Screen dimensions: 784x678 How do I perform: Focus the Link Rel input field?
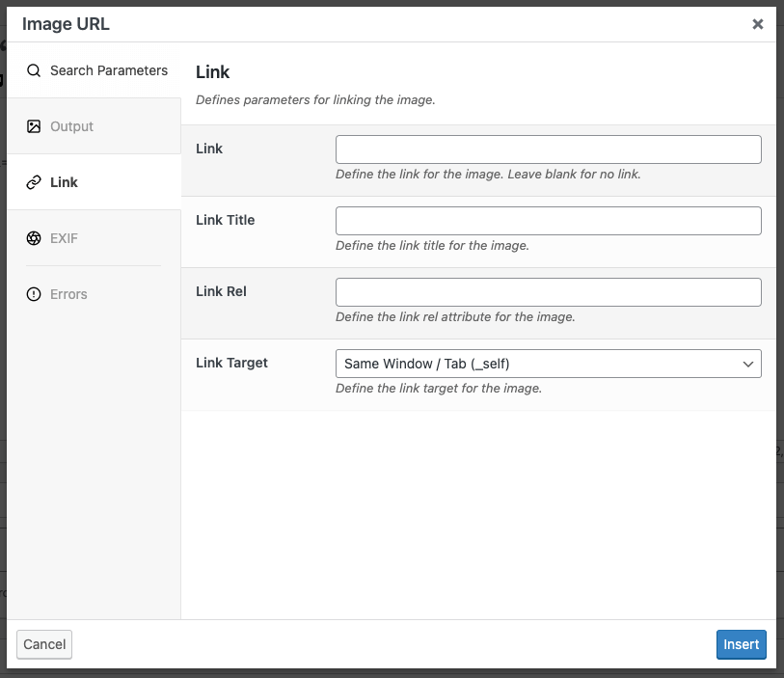pos(548,292)
